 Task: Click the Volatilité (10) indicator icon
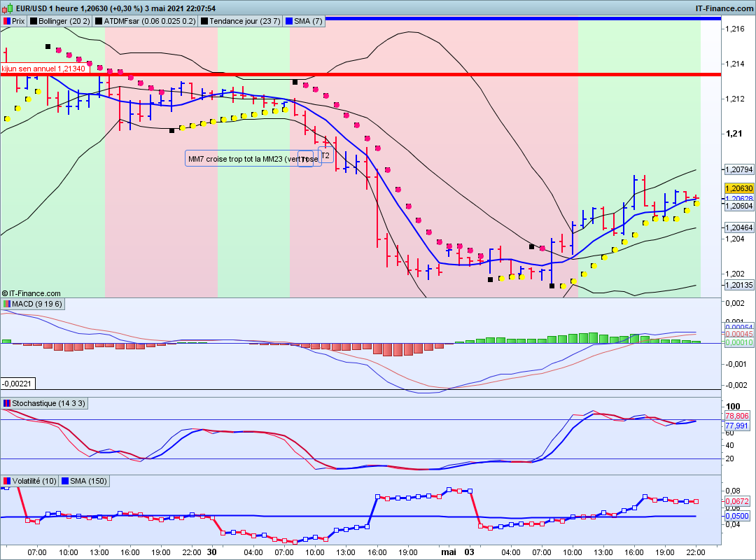pyautogui.click(x=7, y=481)
